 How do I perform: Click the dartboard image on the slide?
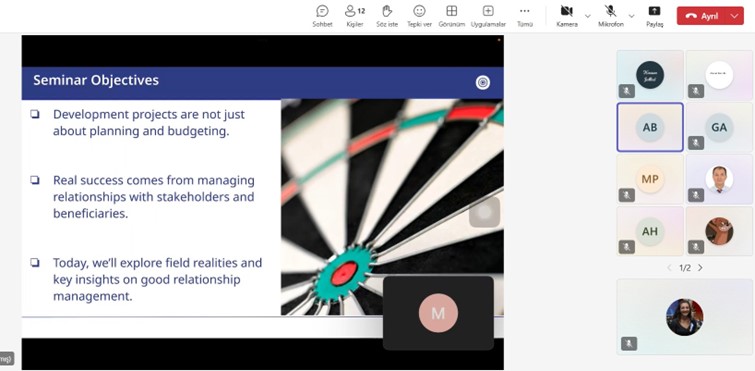(392, 207)
